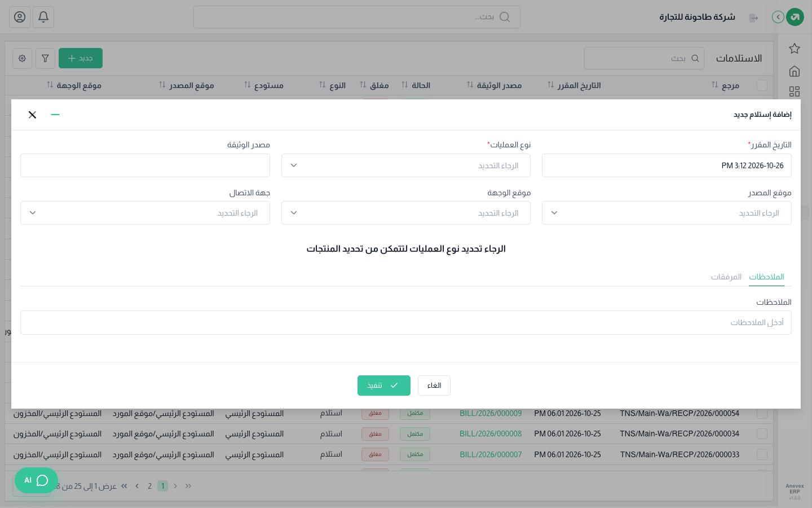Go to page 2 in pagination
This screenshot has height=508, width=812.
coord(149,486)
